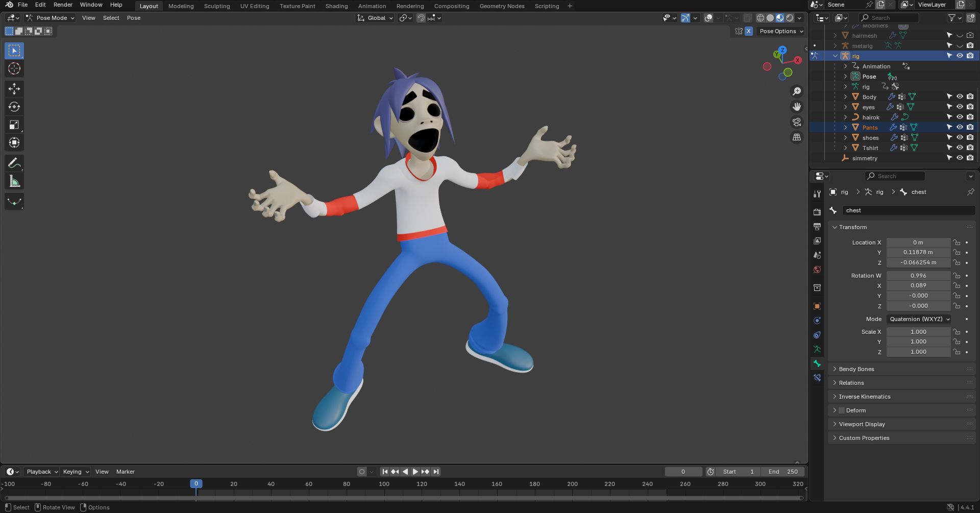Image resolution: width=980 pixels, height=513 pixels.
Task: Open the Render menu
Action: tap(63, 5)
